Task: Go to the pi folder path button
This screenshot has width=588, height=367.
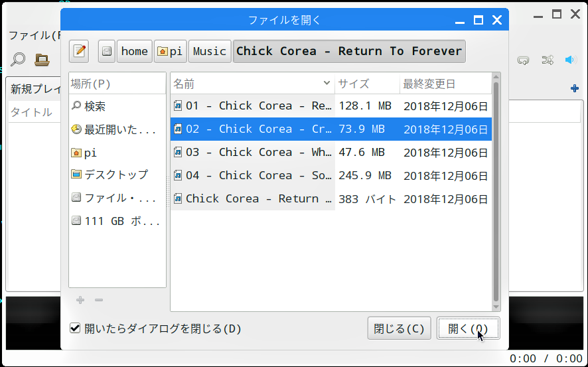Action: point(171,51)
